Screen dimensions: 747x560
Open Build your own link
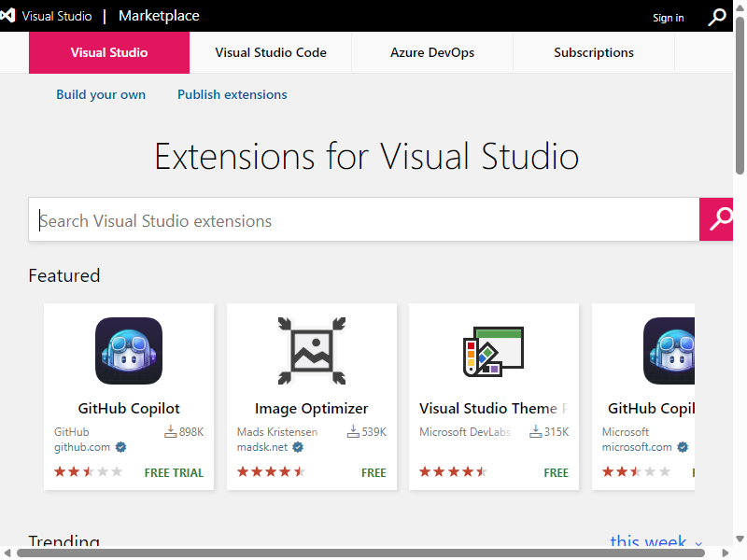pyautogui.click(x=101, y=95)
